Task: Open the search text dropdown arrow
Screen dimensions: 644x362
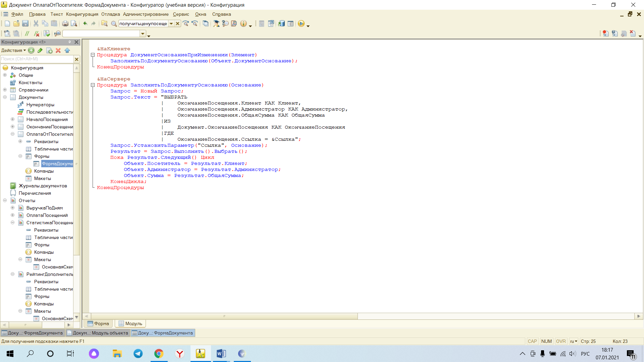Action: tap(171, 23)
